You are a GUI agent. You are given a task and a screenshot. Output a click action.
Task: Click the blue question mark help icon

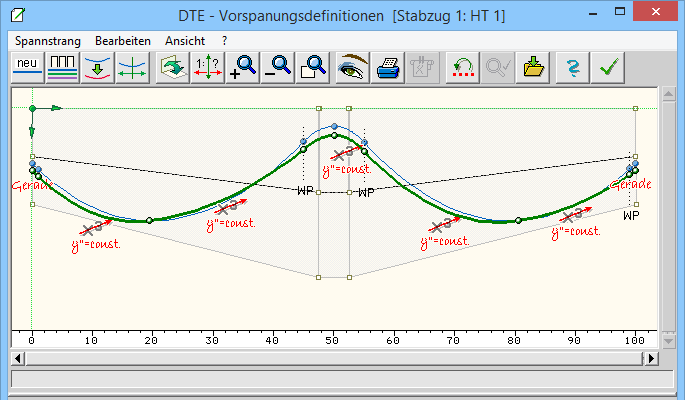pyautogui.click(x=572, y=67)
